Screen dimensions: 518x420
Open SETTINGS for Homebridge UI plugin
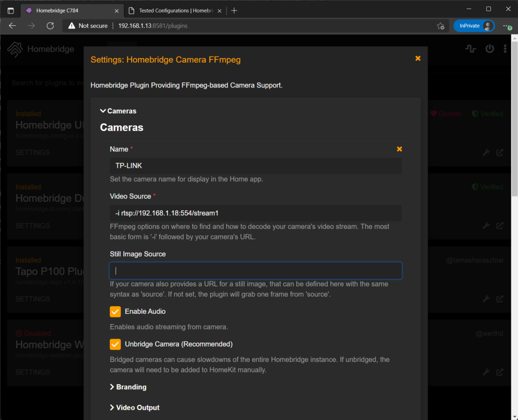point(33,153)
